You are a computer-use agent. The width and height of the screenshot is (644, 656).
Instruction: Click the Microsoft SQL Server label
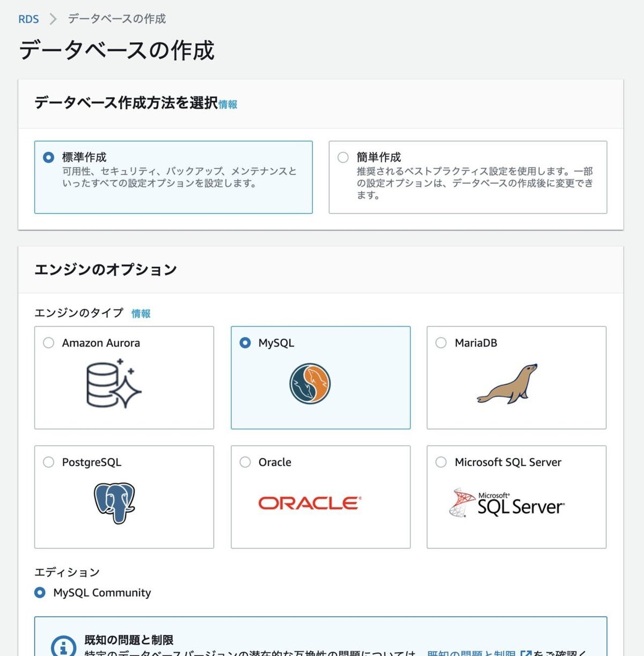(508, 462)
